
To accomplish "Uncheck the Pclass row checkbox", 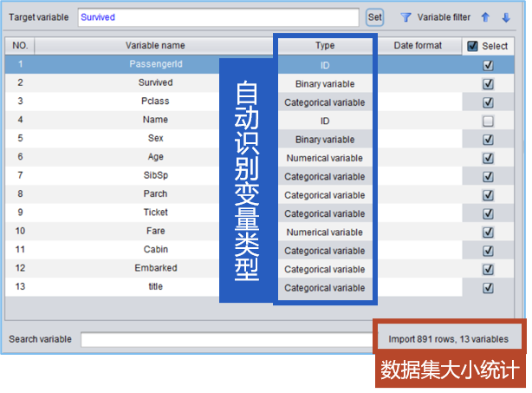I will click(488, 102).
